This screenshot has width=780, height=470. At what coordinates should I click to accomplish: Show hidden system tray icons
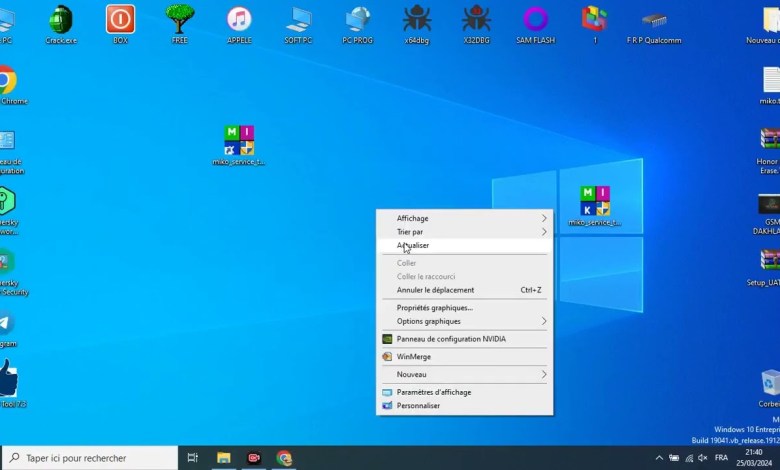pyautogui.click(x=658, y=458)
